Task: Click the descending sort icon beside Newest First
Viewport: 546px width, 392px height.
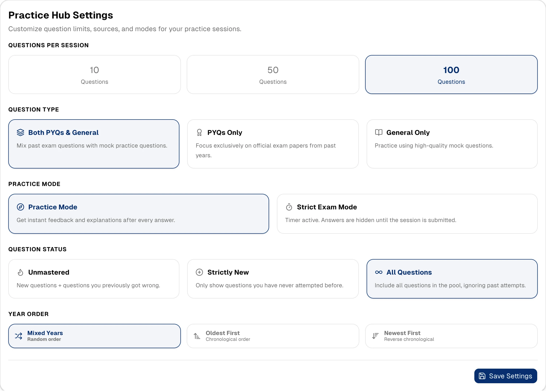Action: 375,336
